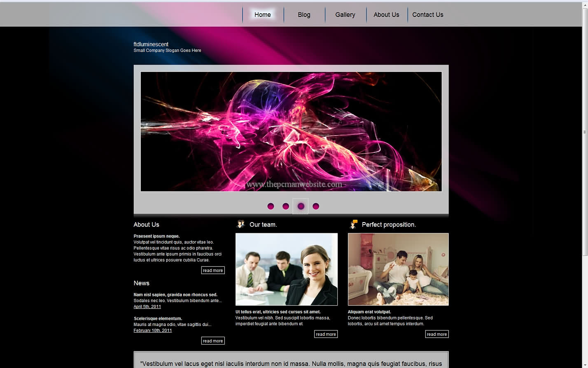Navigate to About Us in top menu
Image resolution: width=588 pixels, height=368 pixels.
point(386,15)
